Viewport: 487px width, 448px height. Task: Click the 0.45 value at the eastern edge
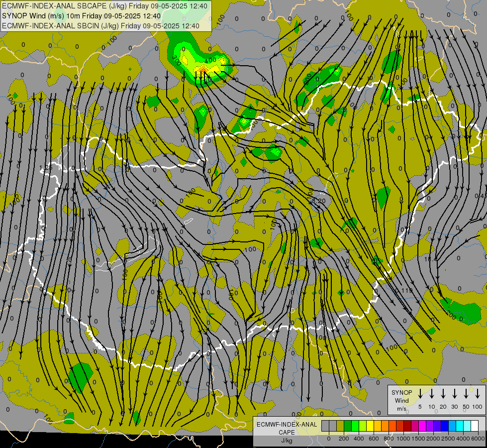coord(481,196)
